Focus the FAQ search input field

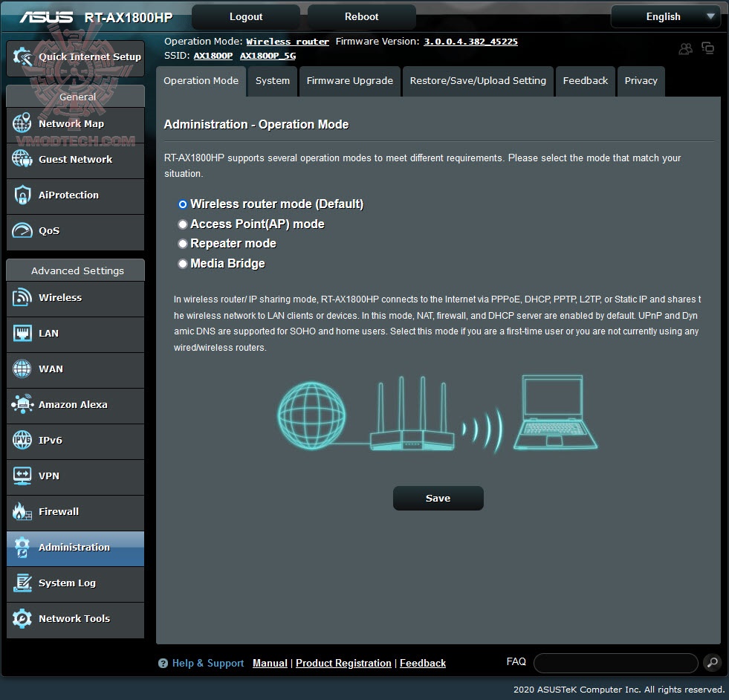pyautogui.click(x=615, y=663)
